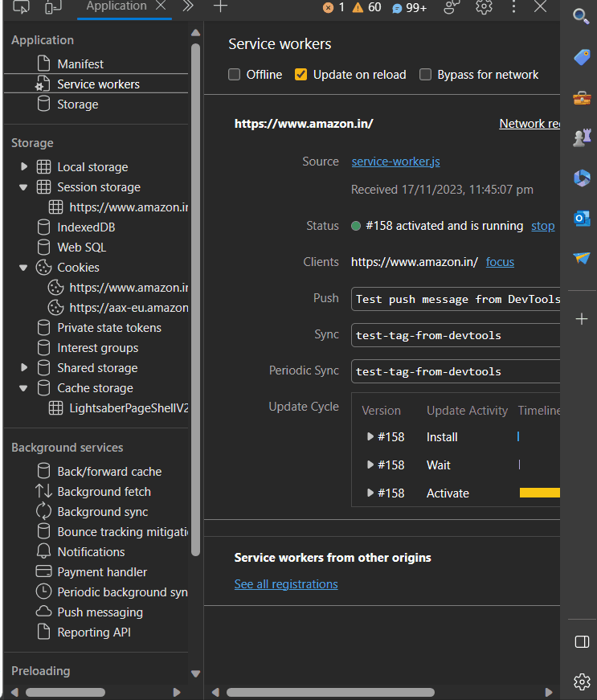Screen dimensions: 597x700
Task: Collapse the Cookies tree node
Action: point(24,268)
